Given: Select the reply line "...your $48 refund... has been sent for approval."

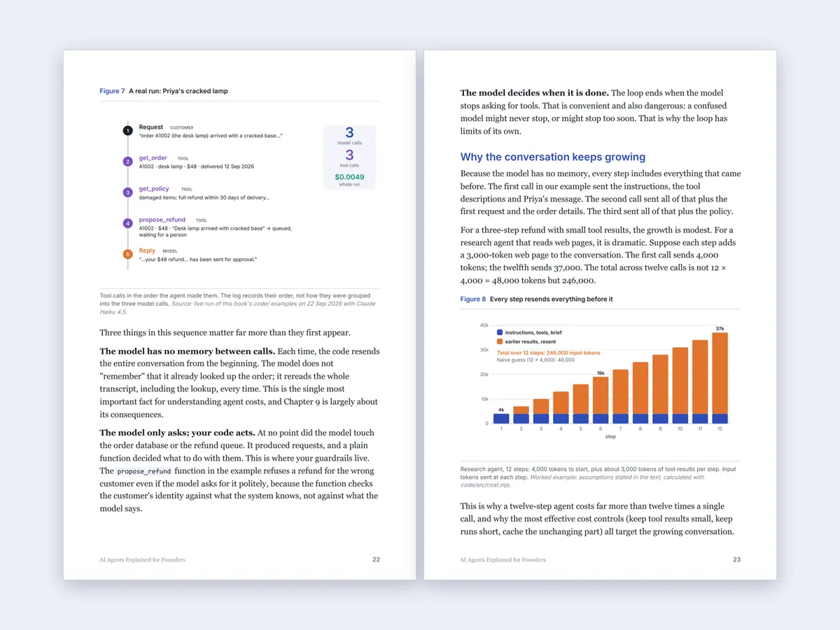Looking at the screenshot, I should (x=198, y=259).
